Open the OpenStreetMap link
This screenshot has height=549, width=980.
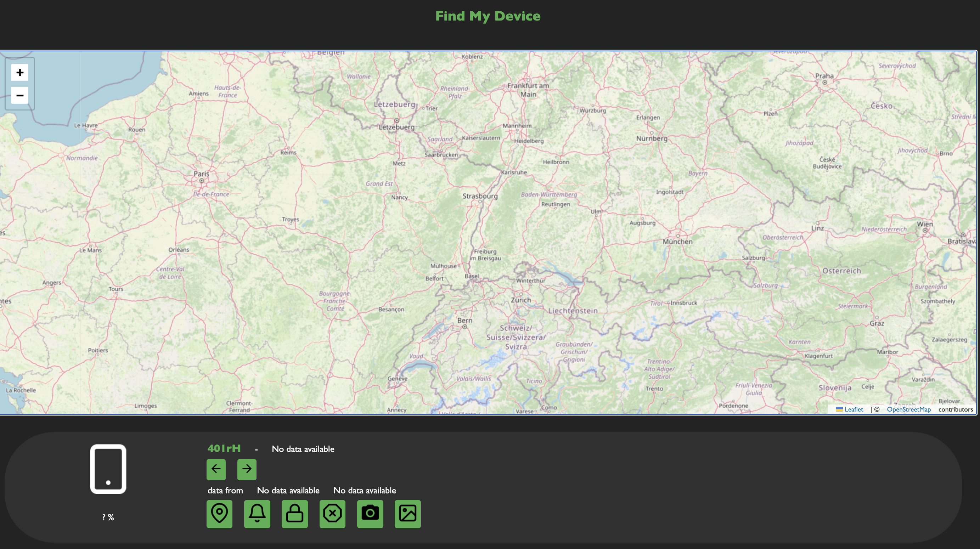tap(908, 409)
